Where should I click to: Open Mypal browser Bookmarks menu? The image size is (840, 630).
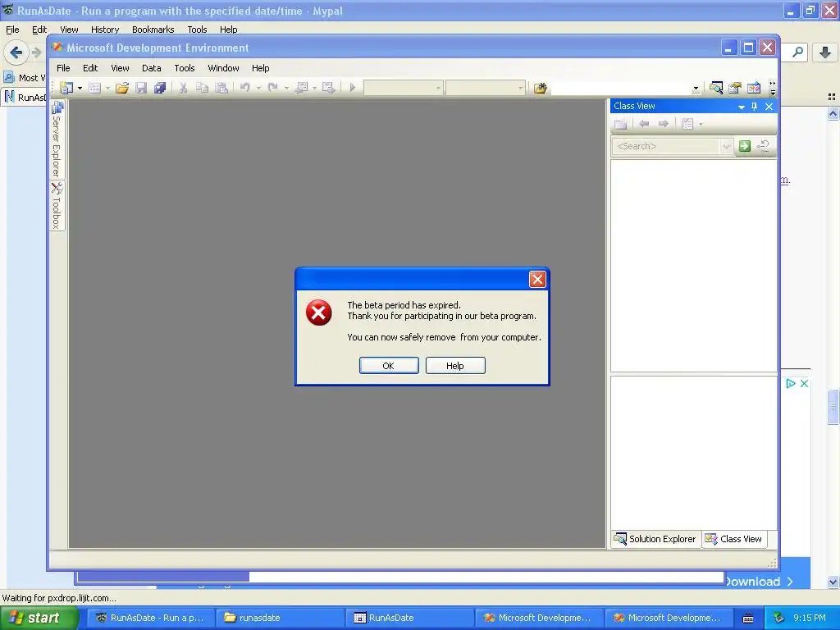point(153,30)
